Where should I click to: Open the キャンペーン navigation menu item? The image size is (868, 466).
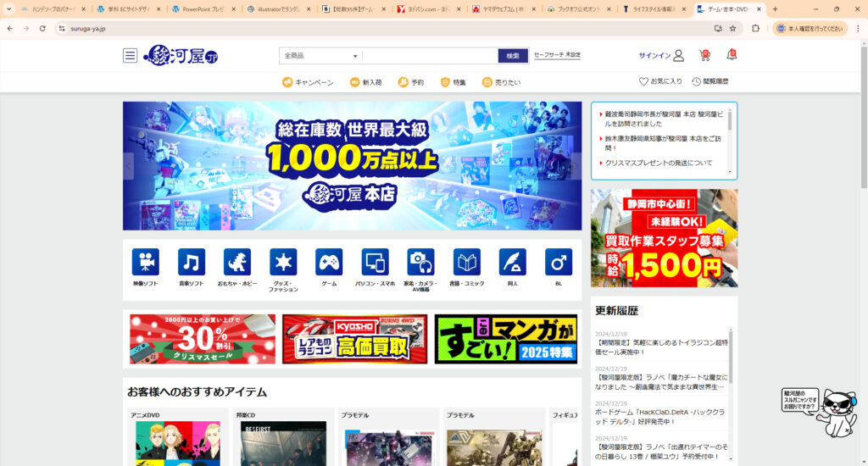click(308, 82)
